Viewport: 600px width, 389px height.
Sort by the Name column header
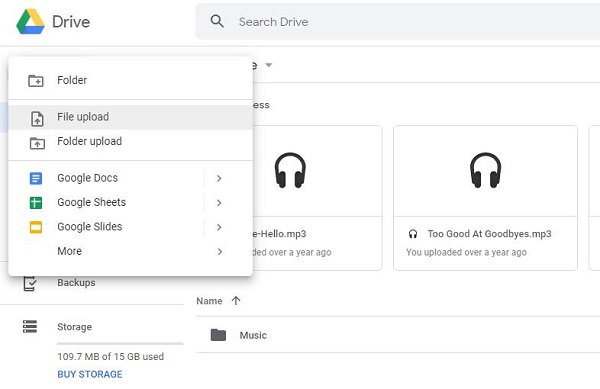(x=209, y=301)
